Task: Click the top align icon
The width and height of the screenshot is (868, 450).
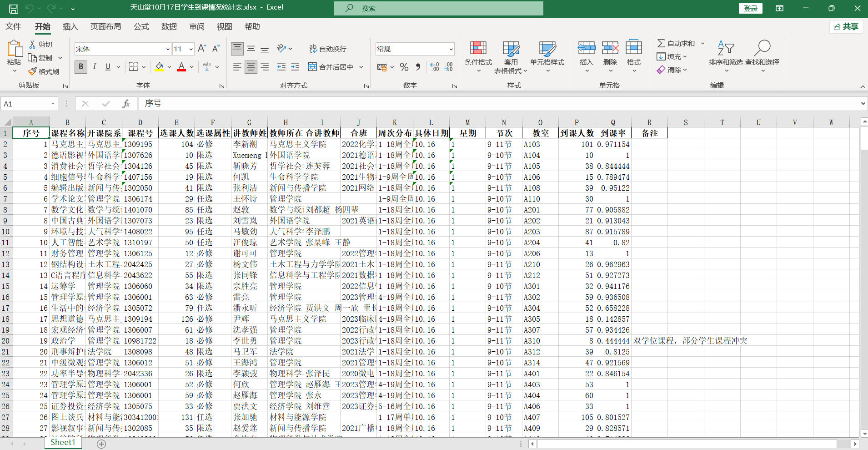Action: [x=237, y=48]
